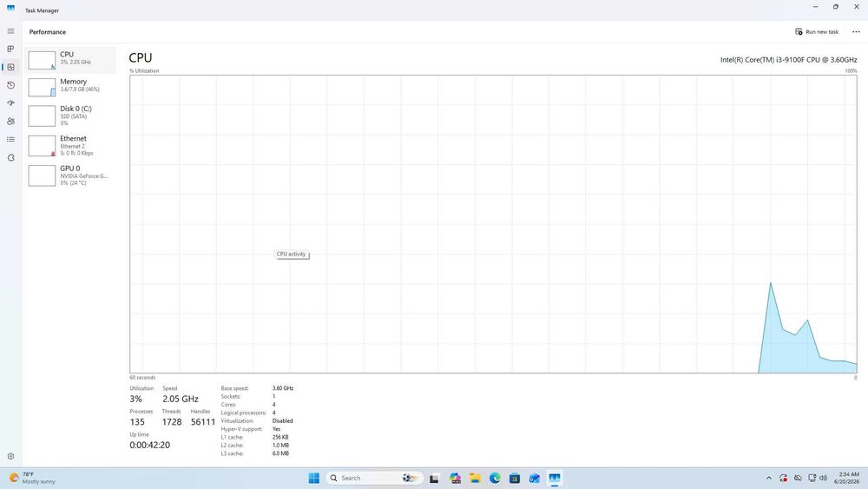Open the three-dot more options menu
Image resolution: width=868 pixels, height=489 pixels.
click(x=856, y=31)
